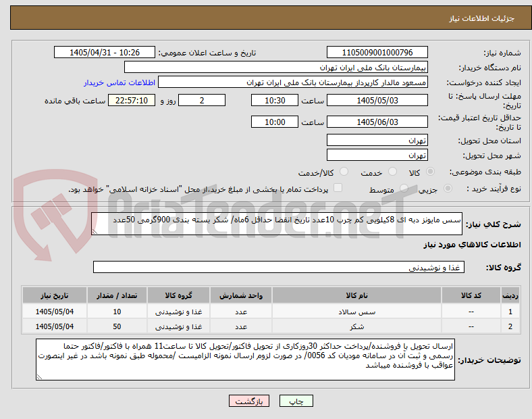Click the تعداد / مقدار column header

click(117, 295)
